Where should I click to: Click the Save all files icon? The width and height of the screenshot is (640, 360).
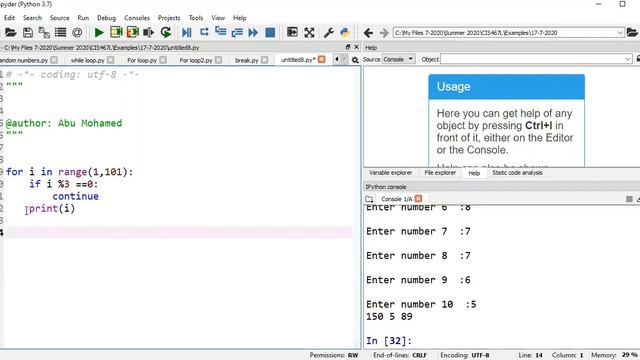(44, 32)
